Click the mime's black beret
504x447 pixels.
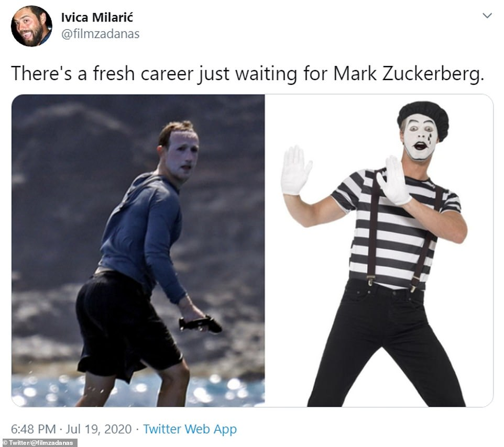(423, 117)
